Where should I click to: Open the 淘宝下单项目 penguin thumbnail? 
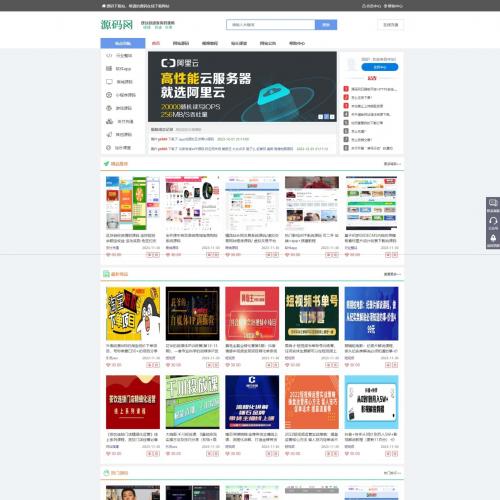click(x=133, y=313)
